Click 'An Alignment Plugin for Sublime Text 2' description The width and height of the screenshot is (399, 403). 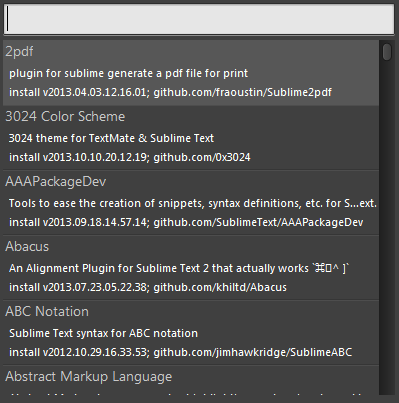coord(179,268)
